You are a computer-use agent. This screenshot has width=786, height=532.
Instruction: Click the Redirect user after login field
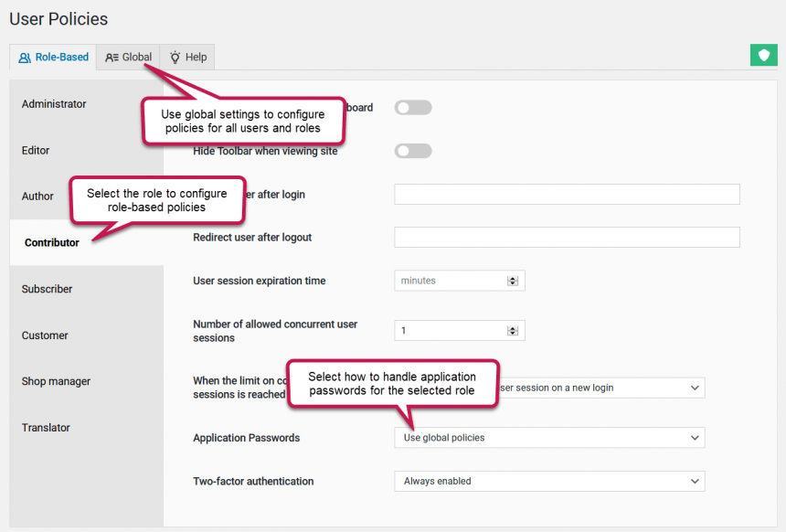567,194
